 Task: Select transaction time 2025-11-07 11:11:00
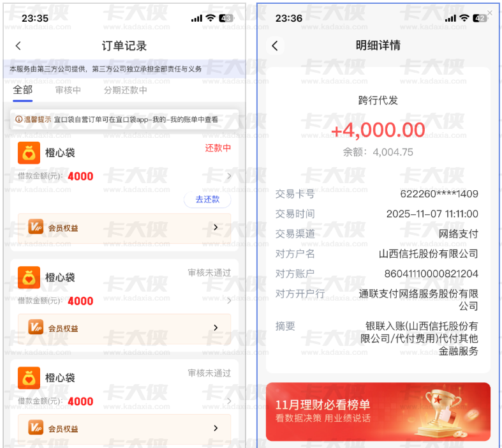(432, 214)
